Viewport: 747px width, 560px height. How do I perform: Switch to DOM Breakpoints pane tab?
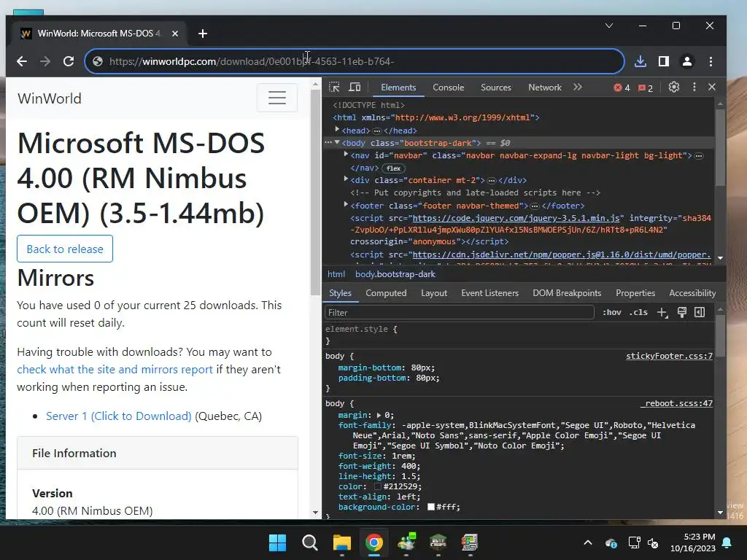coord(567,293)
